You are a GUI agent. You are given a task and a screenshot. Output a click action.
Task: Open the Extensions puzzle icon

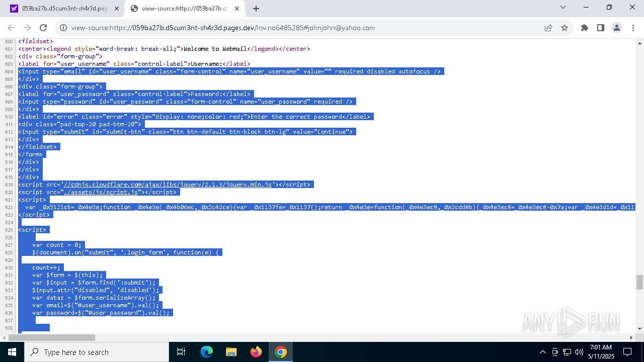coord(585,28)
